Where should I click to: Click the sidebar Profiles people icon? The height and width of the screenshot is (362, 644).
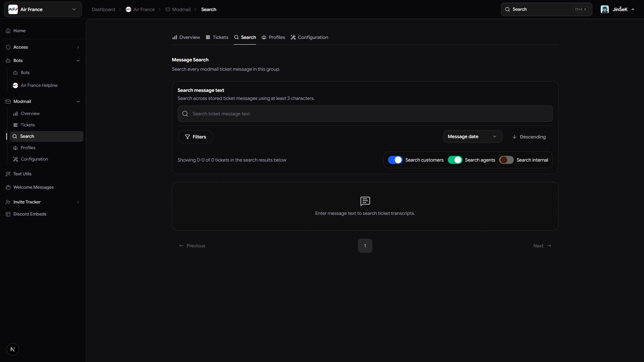tap(15, 148)
